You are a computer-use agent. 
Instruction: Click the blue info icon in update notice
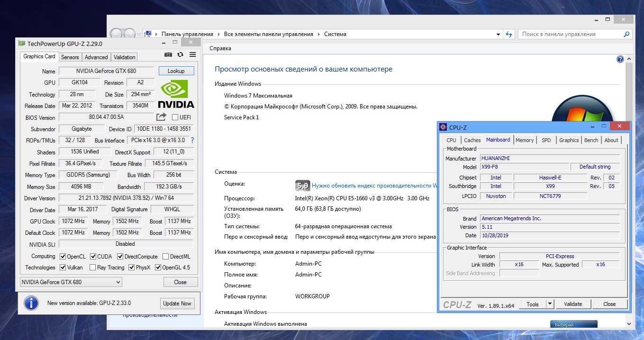click(x=31, y=303)
